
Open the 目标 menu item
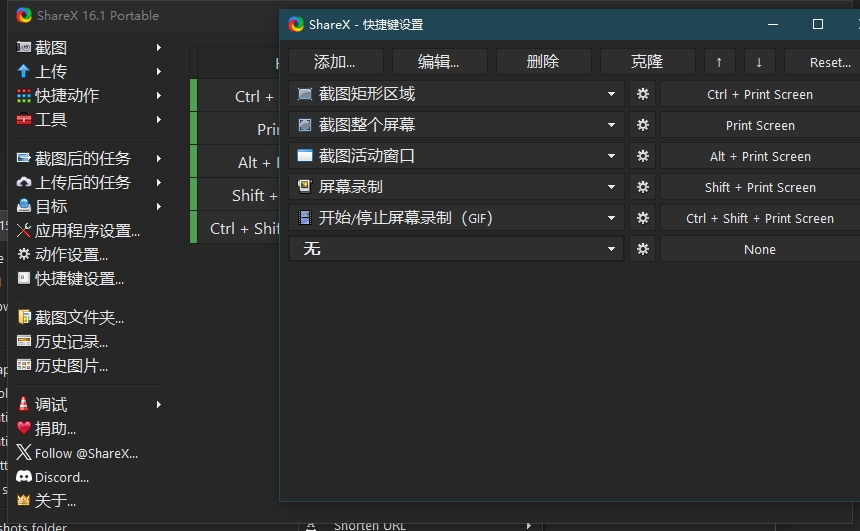point(90,206)
